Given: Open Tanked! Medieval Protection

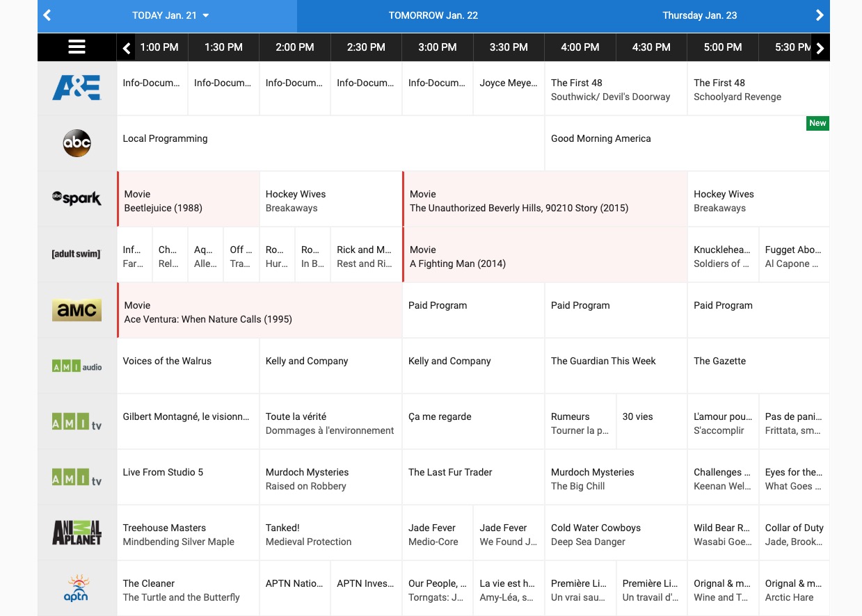Looking at the screenshot, I should 330,533.
